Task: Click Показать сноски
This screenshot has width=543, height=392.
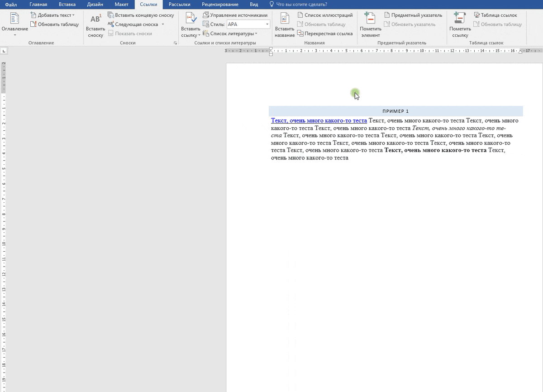Action: click(130, 33)
